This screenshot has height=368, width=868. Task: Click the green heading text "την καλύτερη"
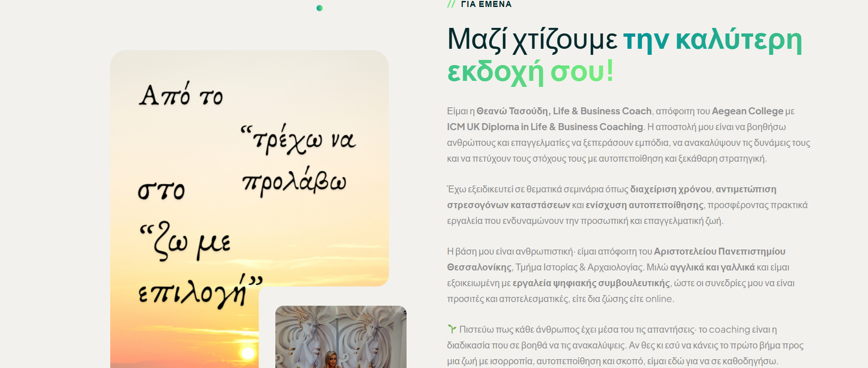[x=713, y=39]
